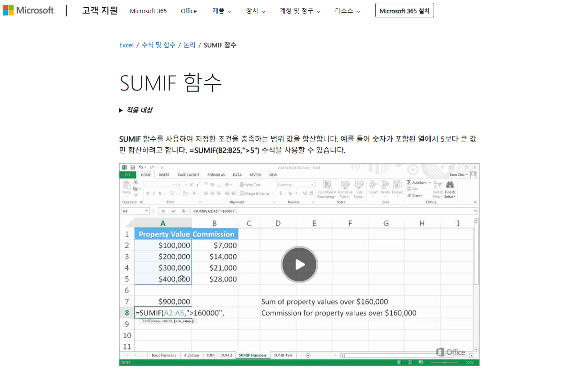The height and width of the screenshot is (371, 588).
Task: Switch to the DATA ribbon tab
Action: coord(237,175)
